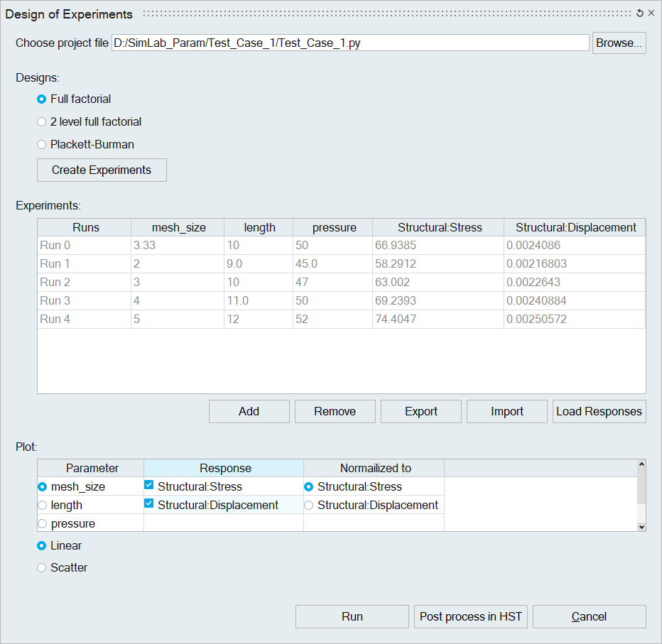This screenshot has height=644, width=662.
Task: Open Post process in HST
Action: coord(470,617)
